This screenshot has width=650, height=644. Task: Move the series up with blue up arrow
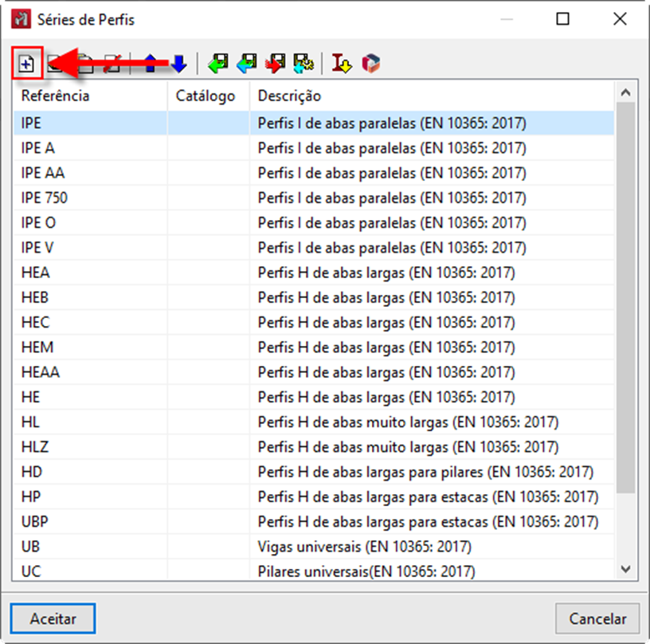point(151,64)
